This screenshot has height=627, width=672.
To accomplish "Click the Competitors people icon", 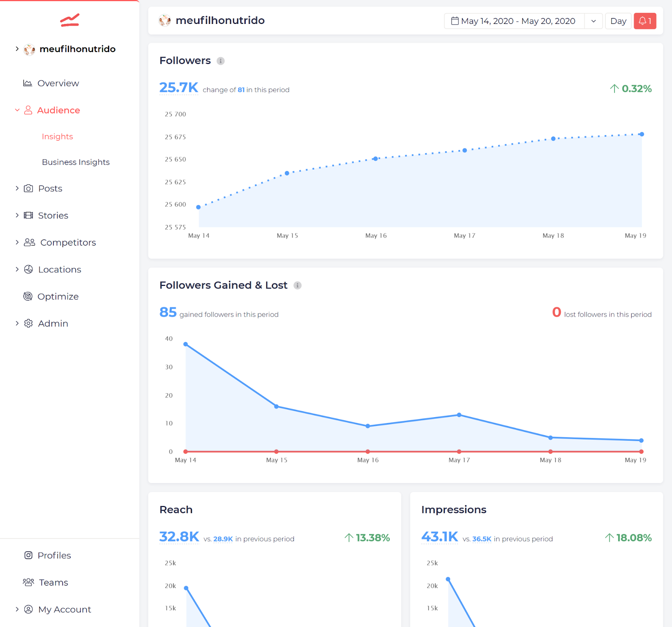I will point(29,242).
